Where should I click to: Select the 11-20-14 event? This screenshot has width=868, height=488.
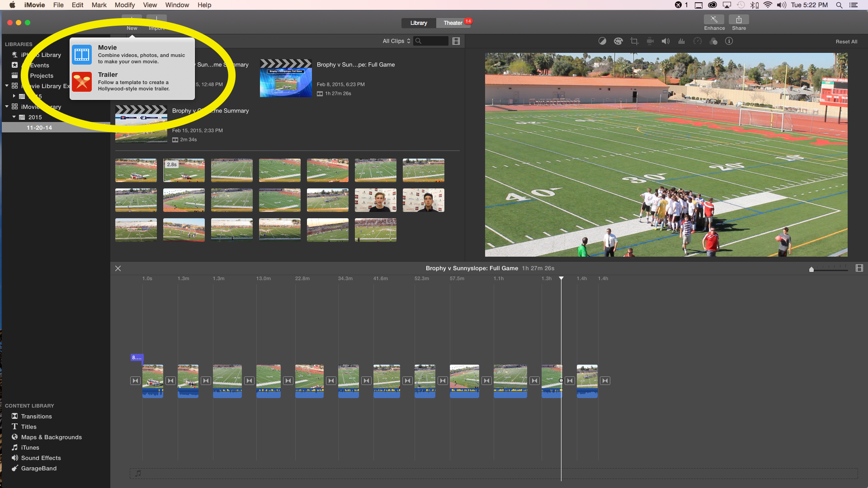pos(56,128)
